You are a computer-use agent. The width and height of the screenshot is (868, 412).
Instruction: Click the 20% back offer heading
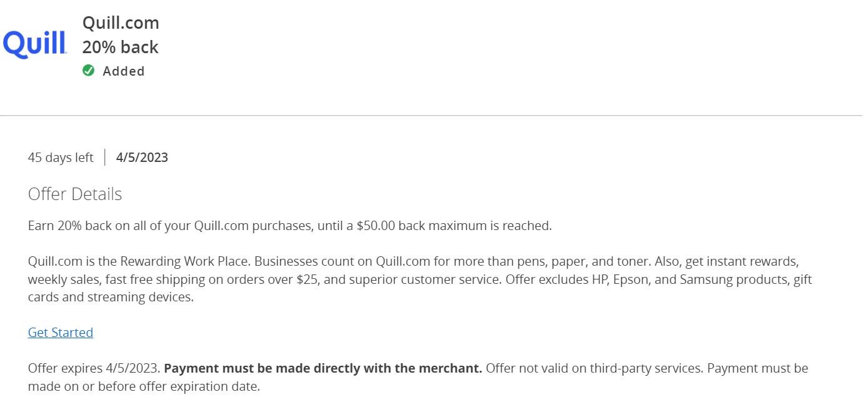click(x=121, y=48)
